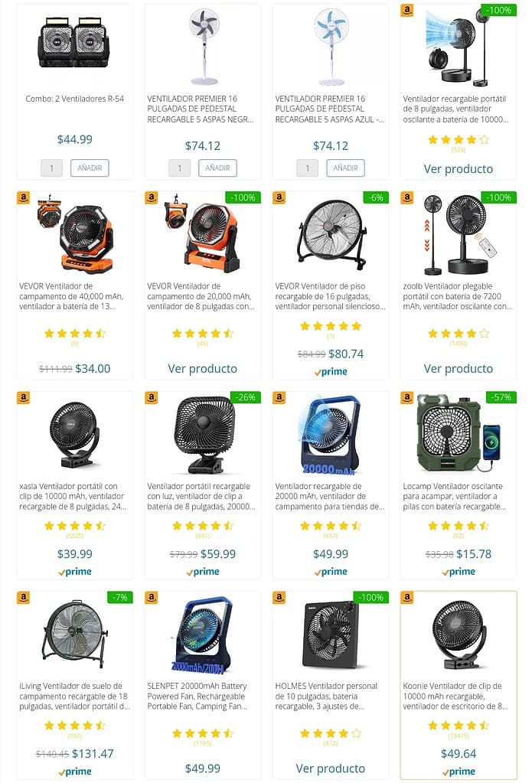
Task: Click the -57% discount badge on the Locamp fan
Action: point(501,397)
